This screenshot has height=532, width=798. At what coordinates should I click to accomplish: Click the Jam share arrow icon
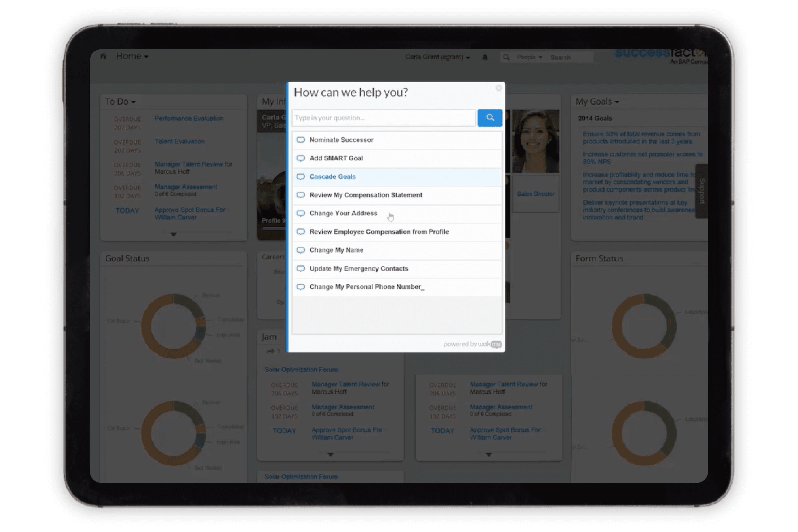pos(271,351)
